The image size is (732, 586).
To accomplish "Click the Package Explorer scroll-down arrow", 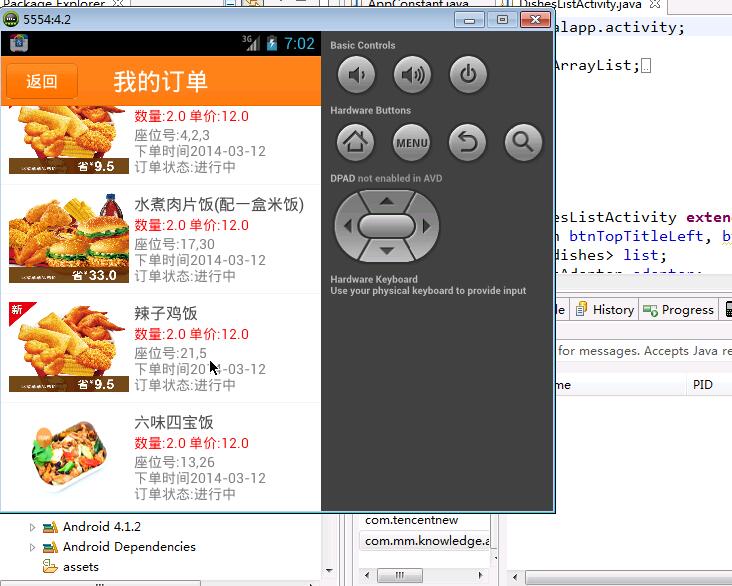I will point(329,571).
